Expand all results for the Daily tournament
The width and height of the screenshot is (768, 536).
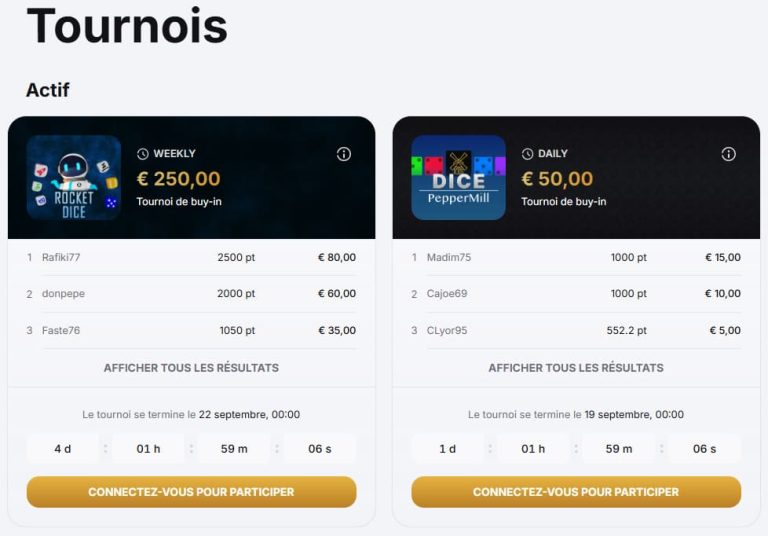(576, 368)
